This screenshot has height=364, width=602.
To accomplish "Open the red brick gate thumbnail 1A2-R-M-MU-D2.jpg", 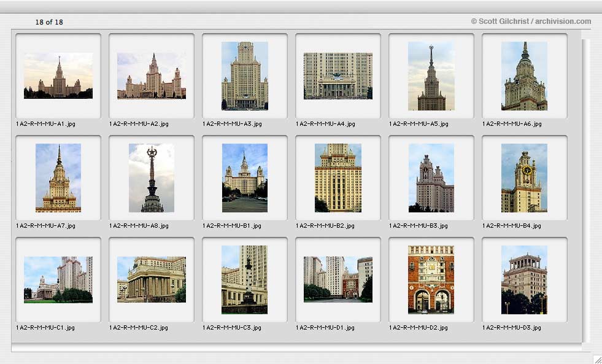I will point(431,279).
